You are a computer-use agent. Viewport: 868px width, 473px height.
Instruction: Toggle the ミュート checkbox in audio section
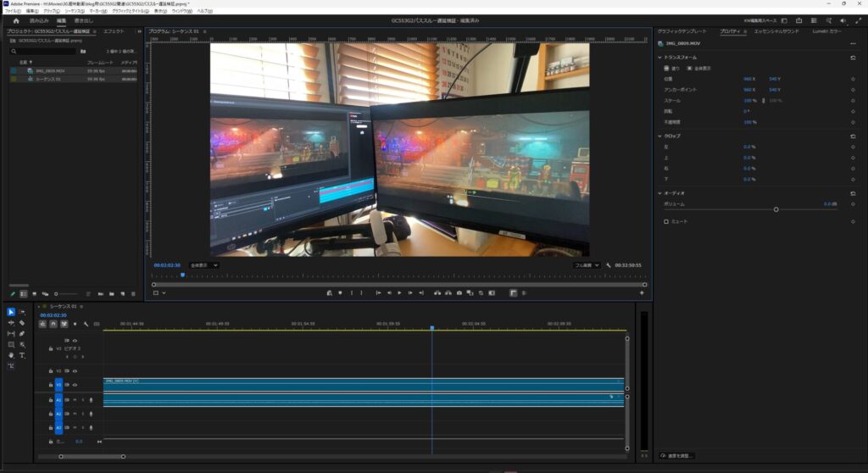pyautogui.click(x=666, y=221)
